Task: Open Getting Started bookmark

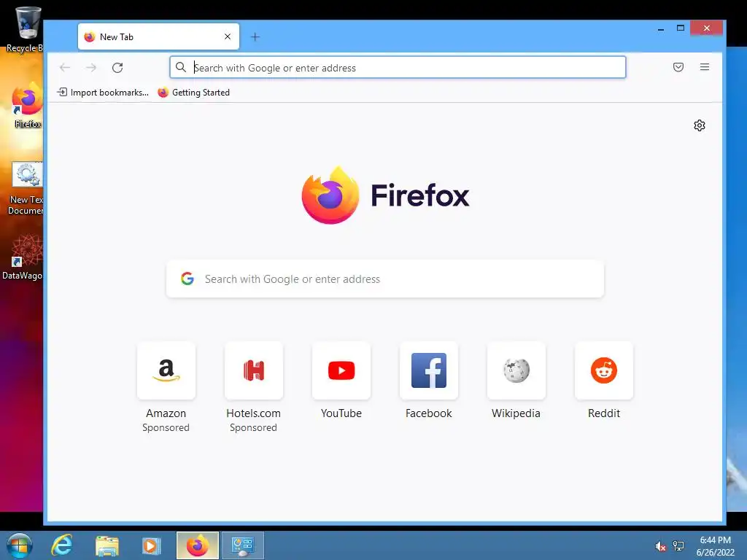Action: tap(194, 93)
